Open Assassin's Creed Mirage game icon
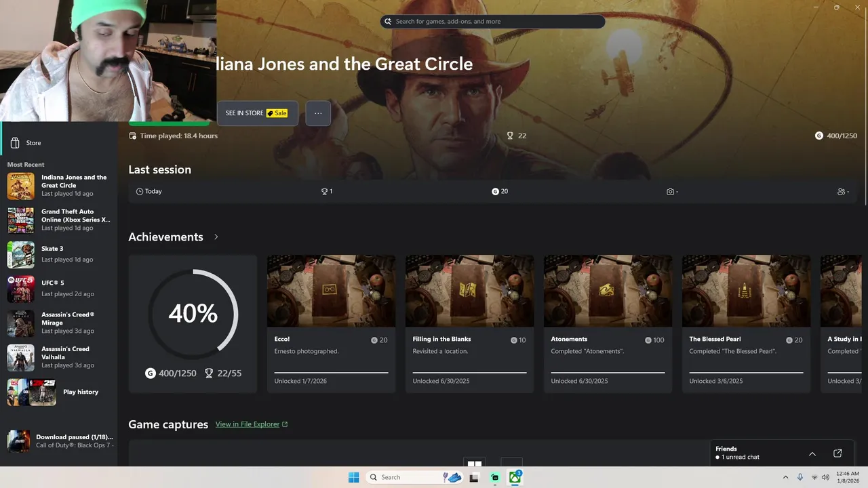 (x=20, y=323)
